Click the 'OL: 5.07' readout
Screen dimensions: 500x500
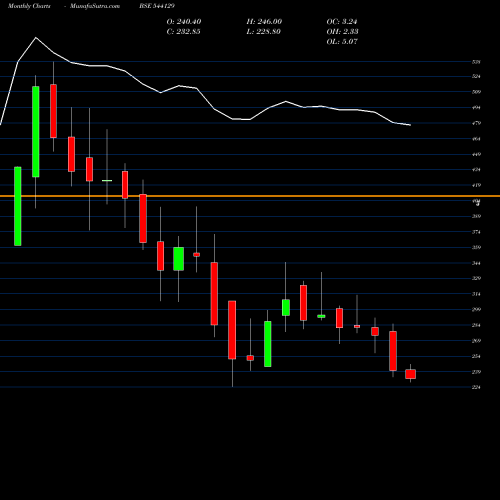pos(342,42)
